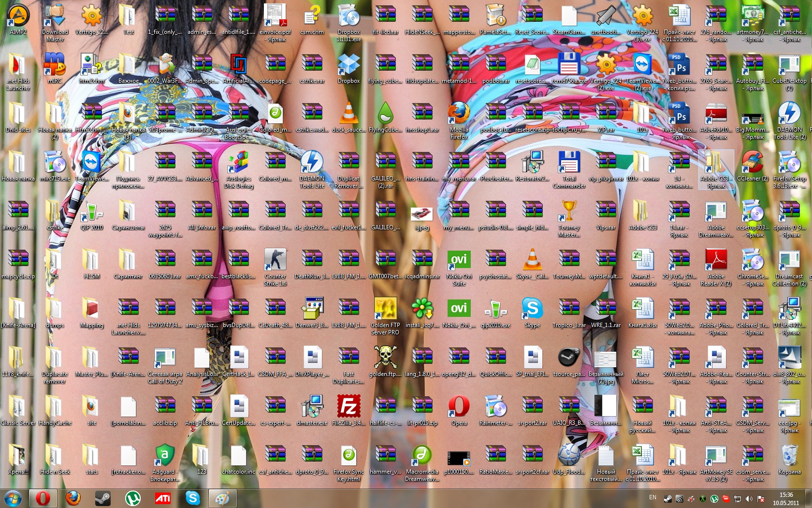Screen dimensions: 812x508
Task: Open the Golden FTP Server PRO icon
Action: click(x=385, y=316)
